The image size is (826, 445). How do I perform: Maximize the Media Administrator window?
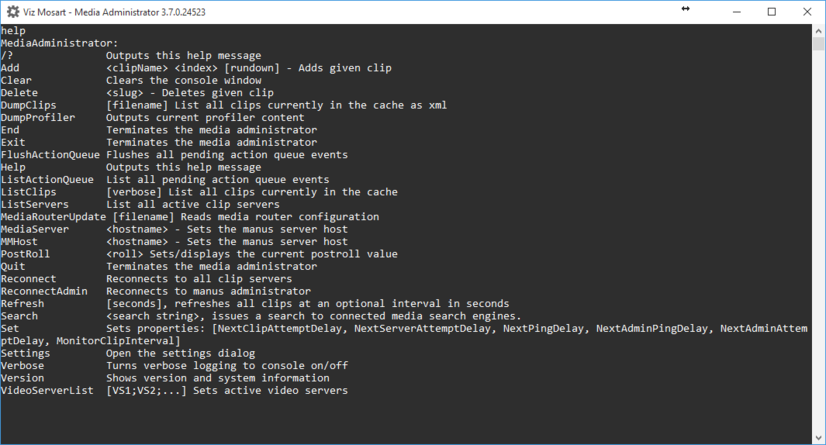click(x=771, y=11)
